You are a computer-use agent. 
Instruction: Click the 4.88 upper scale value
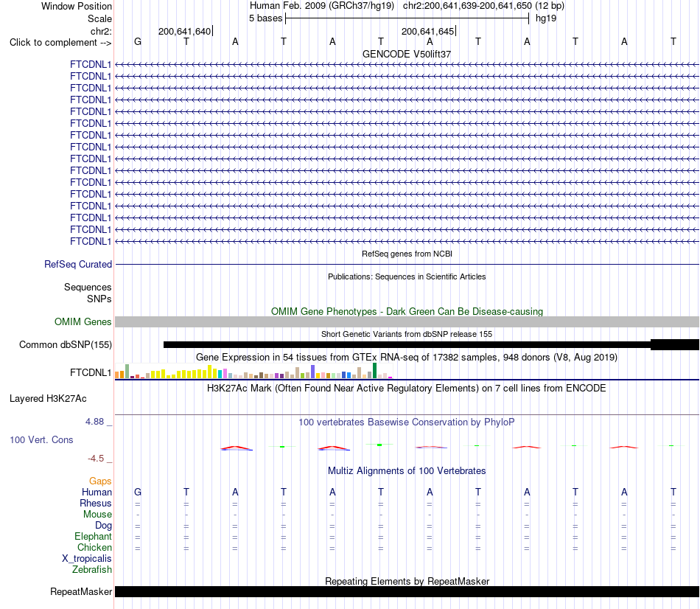point(94,421)
